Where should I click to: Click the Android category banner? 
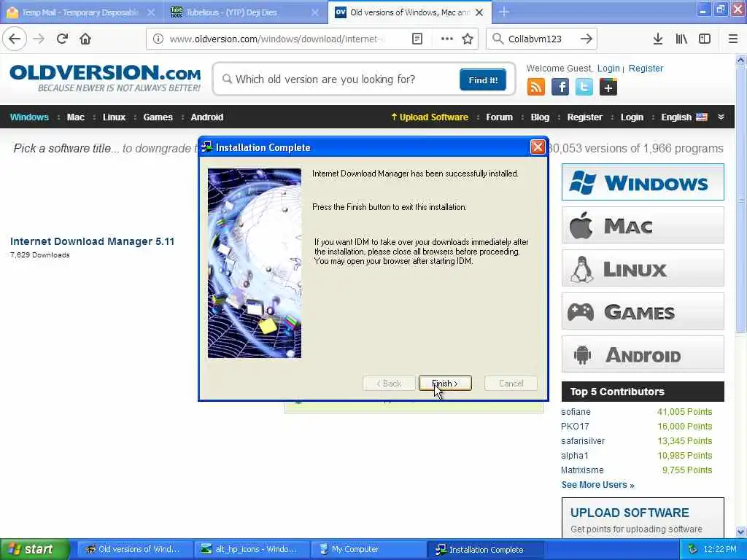[643, 354]
